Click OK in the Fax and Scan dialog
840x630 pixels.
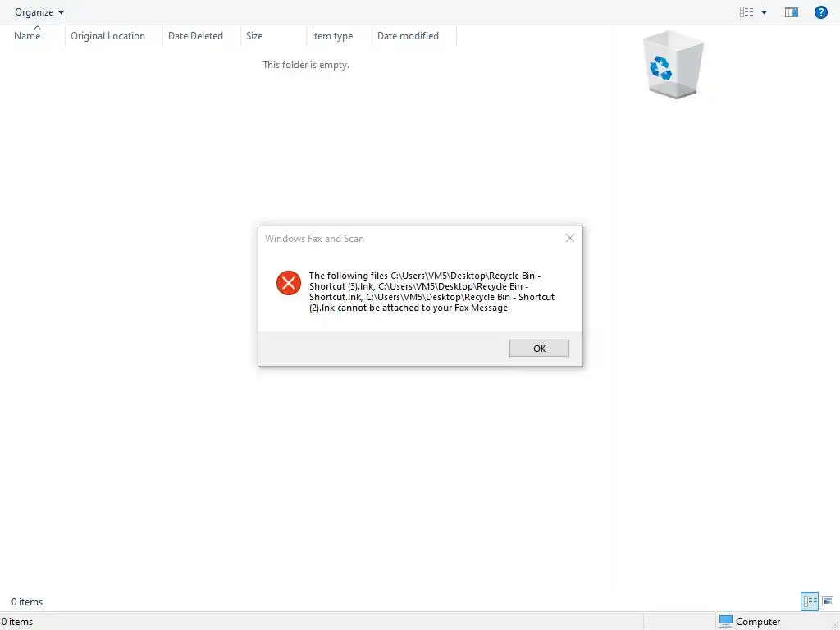(539, 348)
